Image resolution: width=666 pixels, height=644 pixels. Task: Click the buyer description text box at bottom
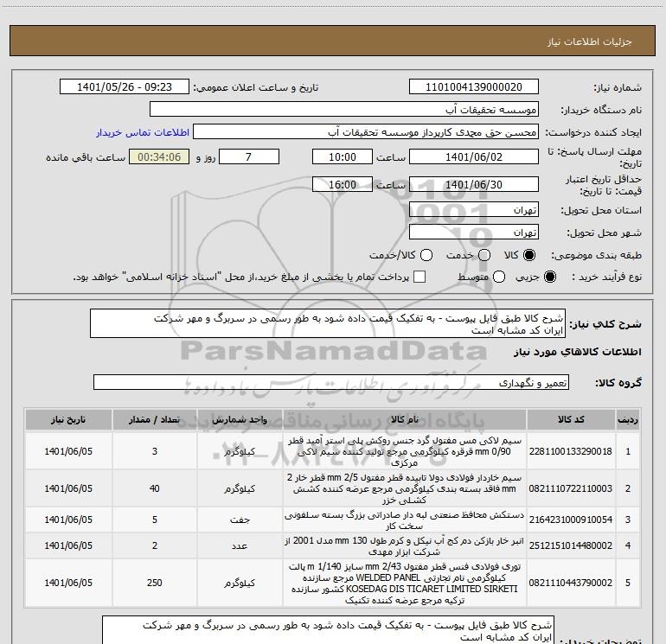tap(328, 630)
